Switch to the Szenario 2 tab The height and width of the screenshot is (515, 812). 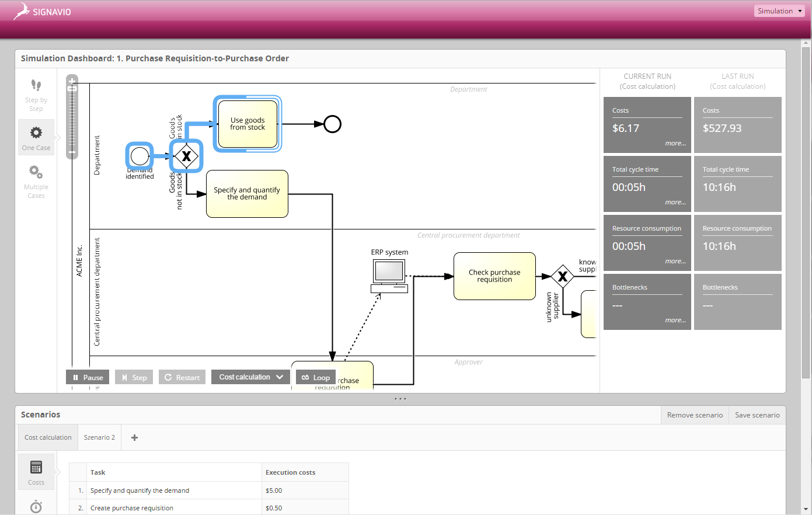coord(99,437)
